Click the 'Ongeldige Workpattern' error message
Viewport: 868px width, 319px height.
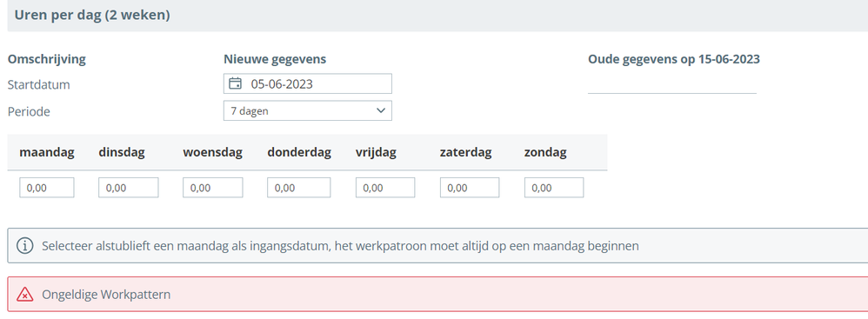(x=106, y=295)
